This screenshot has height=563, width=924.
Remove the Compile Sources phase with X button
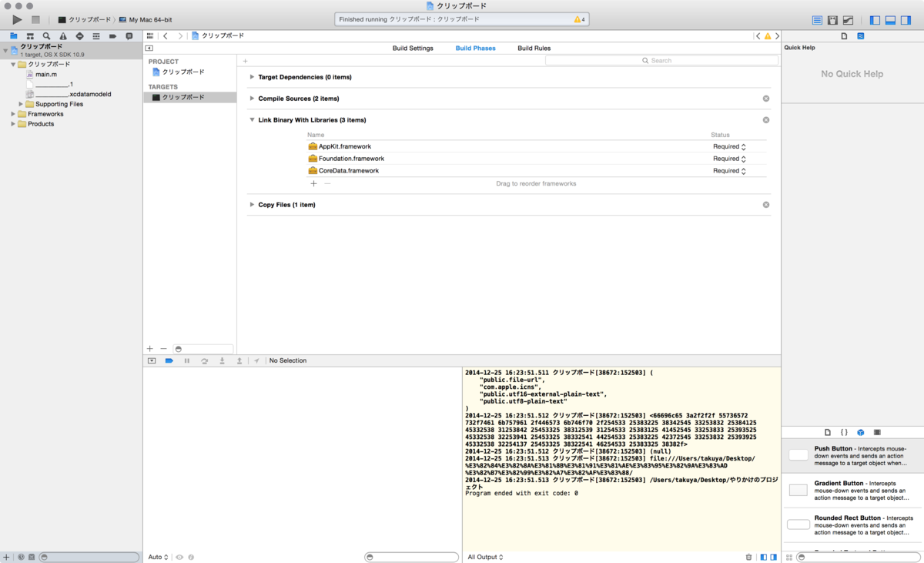click(x=766, y=99)
